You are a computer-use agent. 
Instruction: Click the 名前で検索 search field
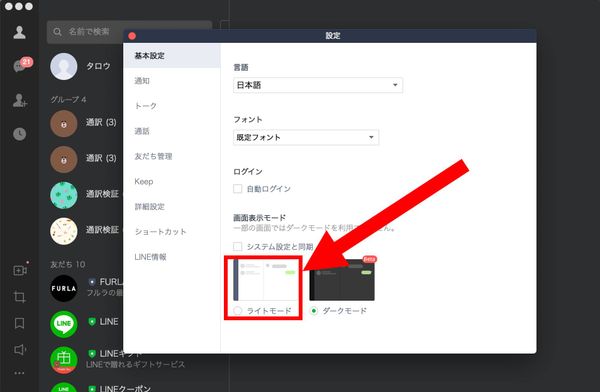(129, 32)
